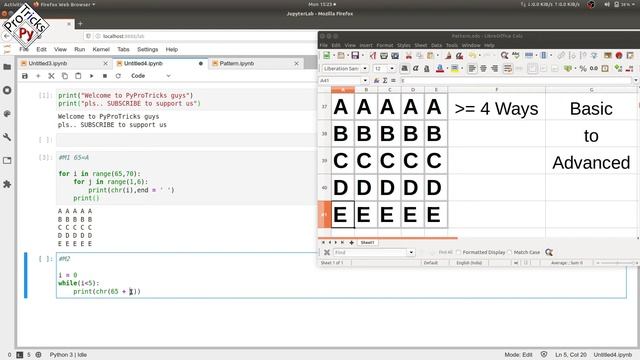640x360 pixels.
Task: Open the Kernel menu in JupyterLab
Action: pyautogui.click(x=101, y=49)
